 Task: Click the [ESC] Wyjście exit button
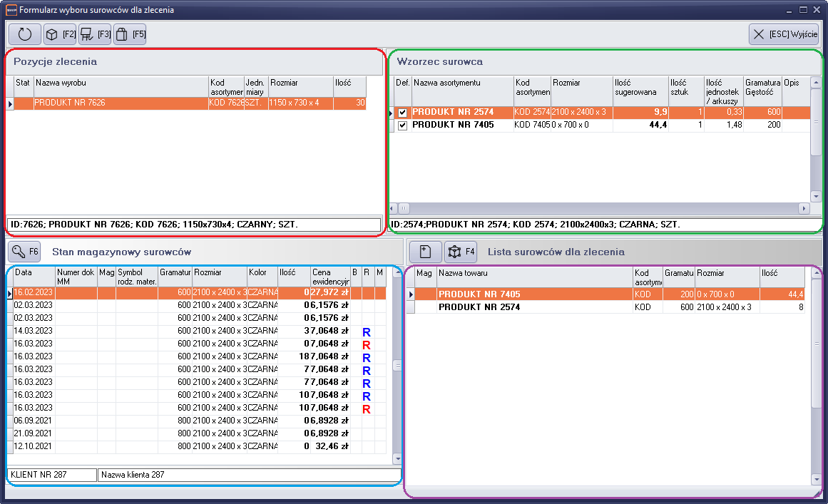click(784, 34)
